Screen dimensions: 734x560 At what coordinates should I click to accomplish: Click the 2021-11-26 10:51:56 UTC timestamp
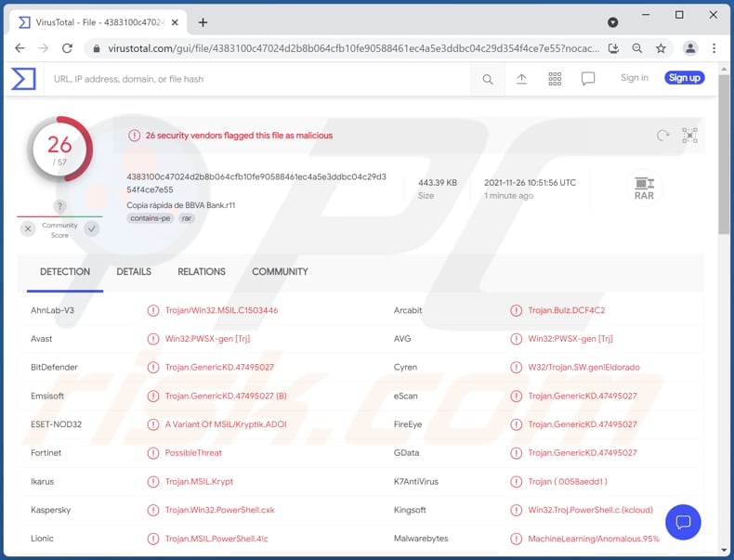[x=530, y=182]
